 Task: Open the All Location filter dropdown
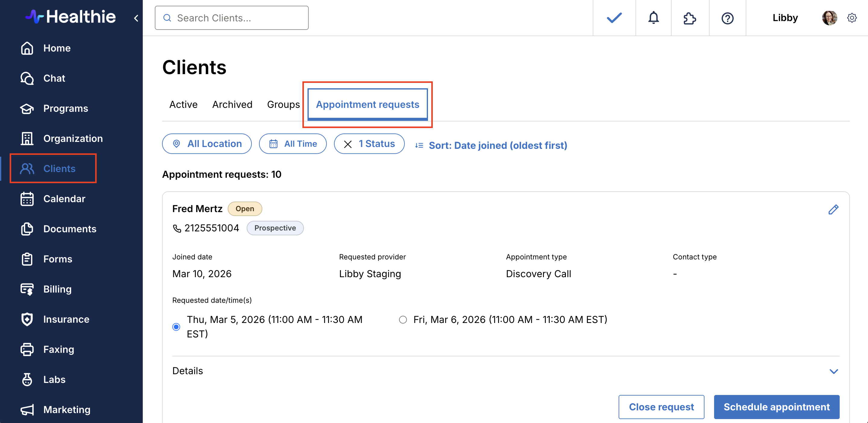click(207, 144)
